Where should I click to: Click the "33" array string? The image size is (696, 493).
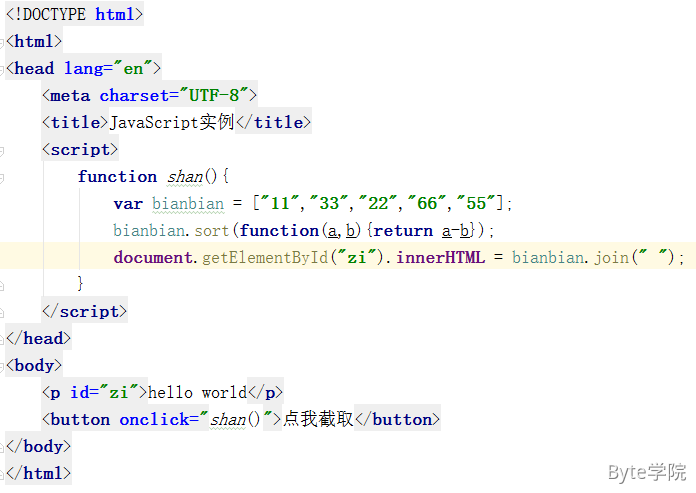(329, 203)
